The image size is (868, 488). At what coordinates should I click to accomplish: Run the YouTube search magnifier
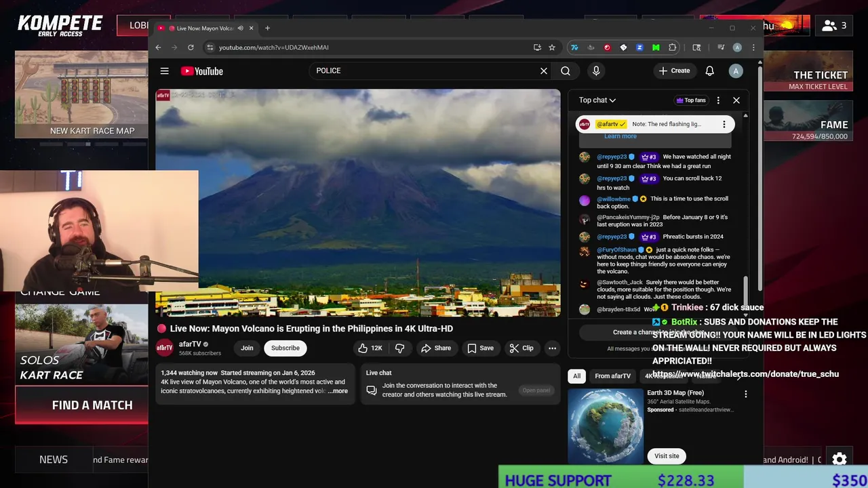[566, 70]
